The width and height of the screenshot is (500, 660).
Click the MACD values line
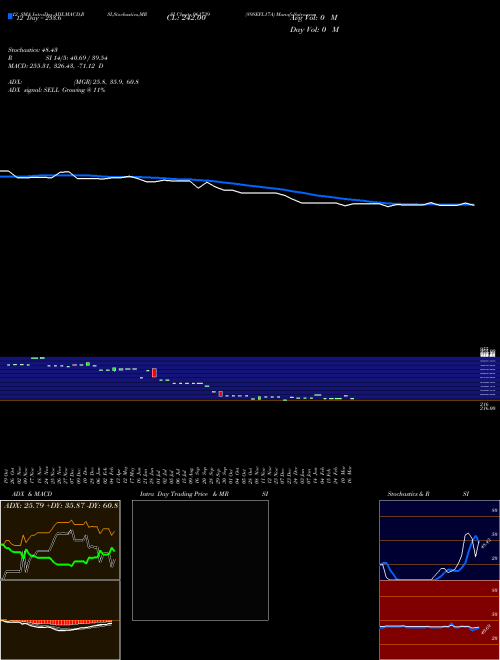click(56, 66)
